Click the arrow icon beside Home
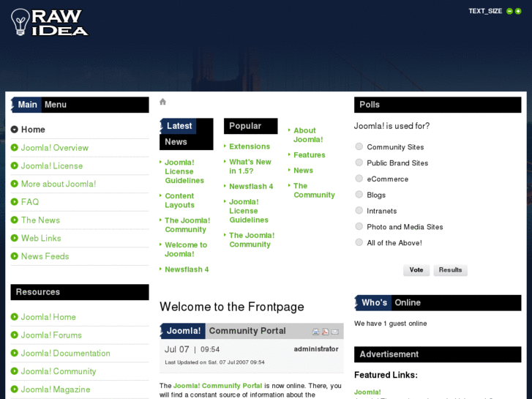 click(x=14, y=130)
